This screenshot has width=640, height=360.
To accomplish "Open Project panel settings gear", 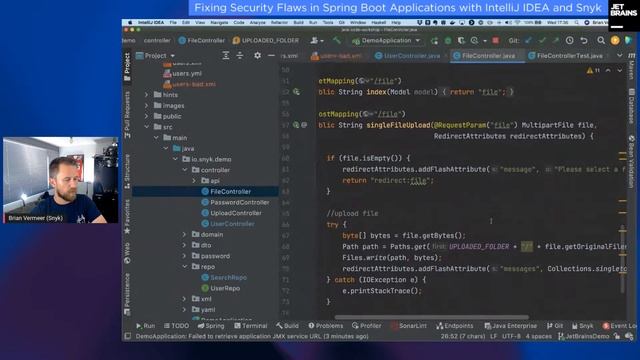I will tap(257, 56).
